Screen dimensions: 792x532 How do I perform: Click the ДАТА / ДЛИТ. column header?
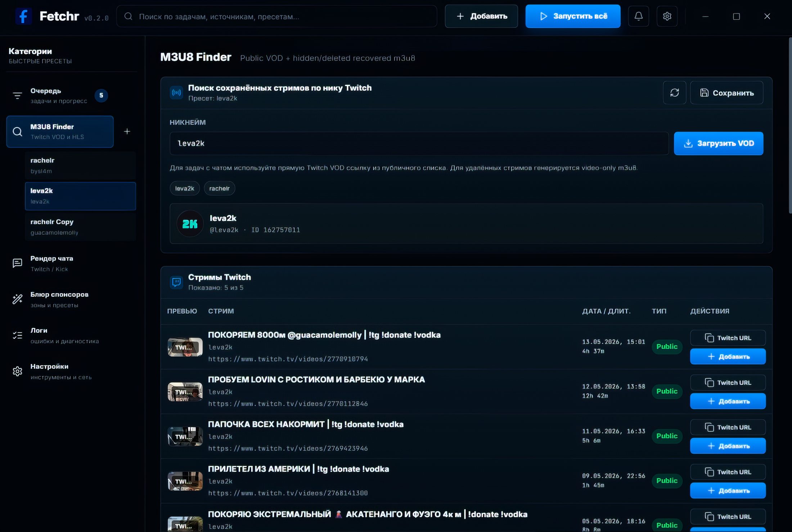click(606, 311)
